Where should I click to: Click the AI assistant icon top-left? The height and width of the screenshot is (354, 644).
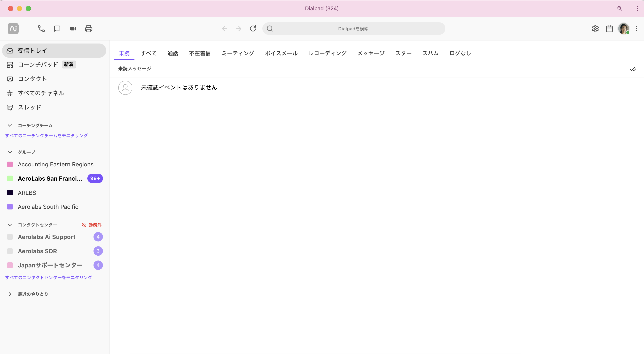(12, 28)
